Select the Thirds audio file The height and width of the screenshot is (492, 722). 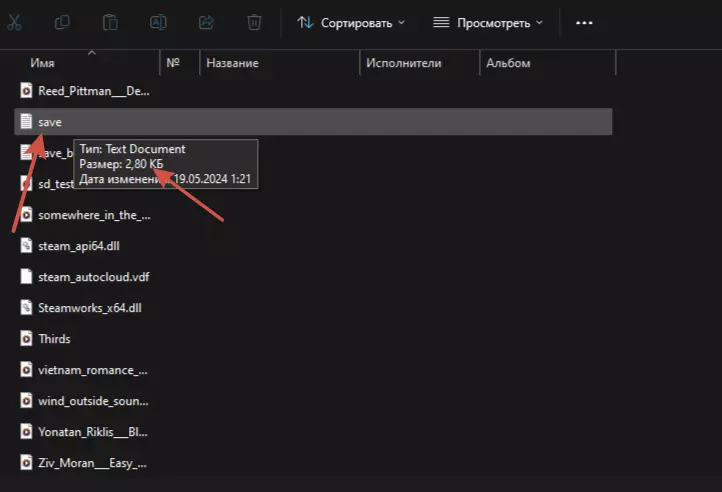46,339
